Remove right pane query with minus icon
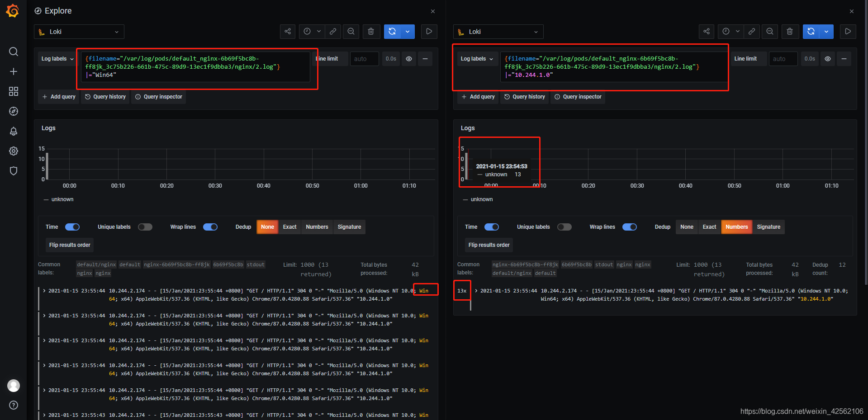 pyautogui.click(x=844, y=59)
